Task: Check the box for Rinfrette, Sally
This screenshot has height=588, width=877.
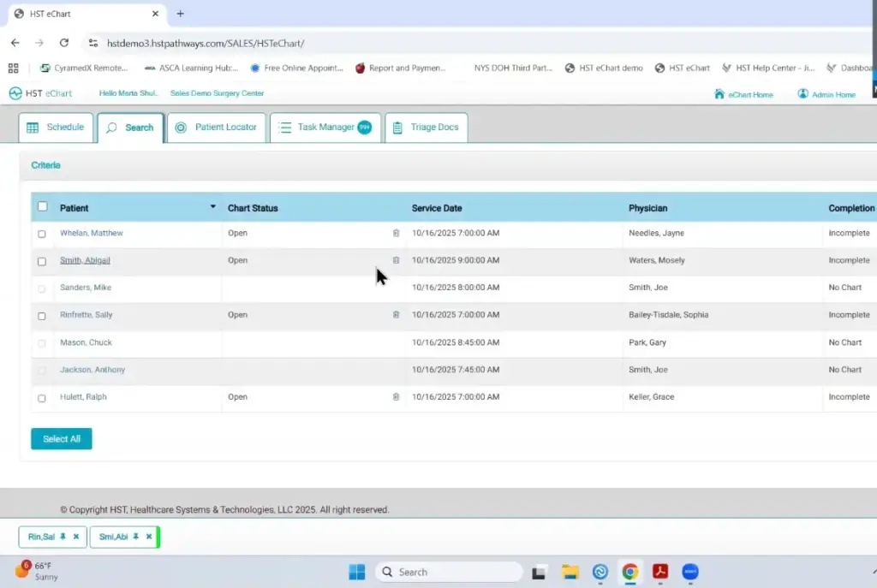Action: [42, 316]
